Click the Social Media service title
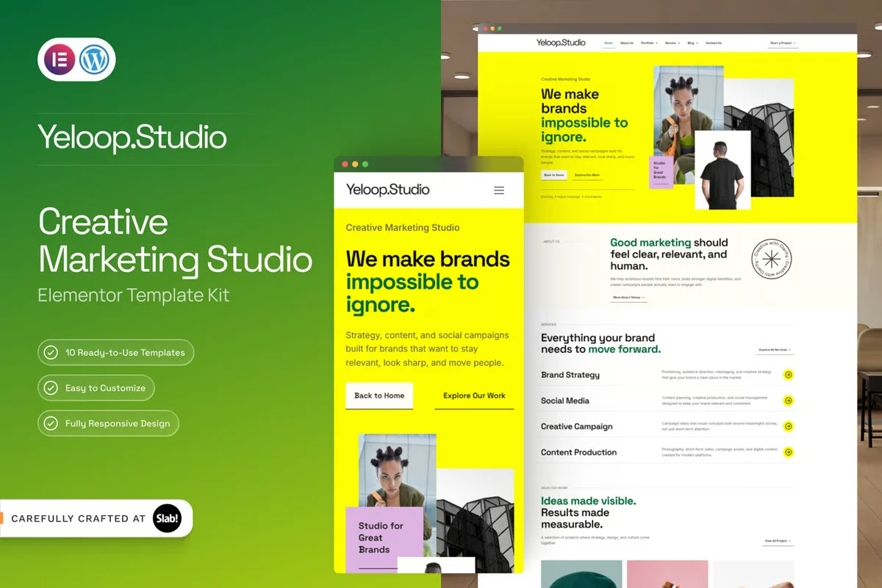The image size is (882, 588). click(x=565, y=401)
